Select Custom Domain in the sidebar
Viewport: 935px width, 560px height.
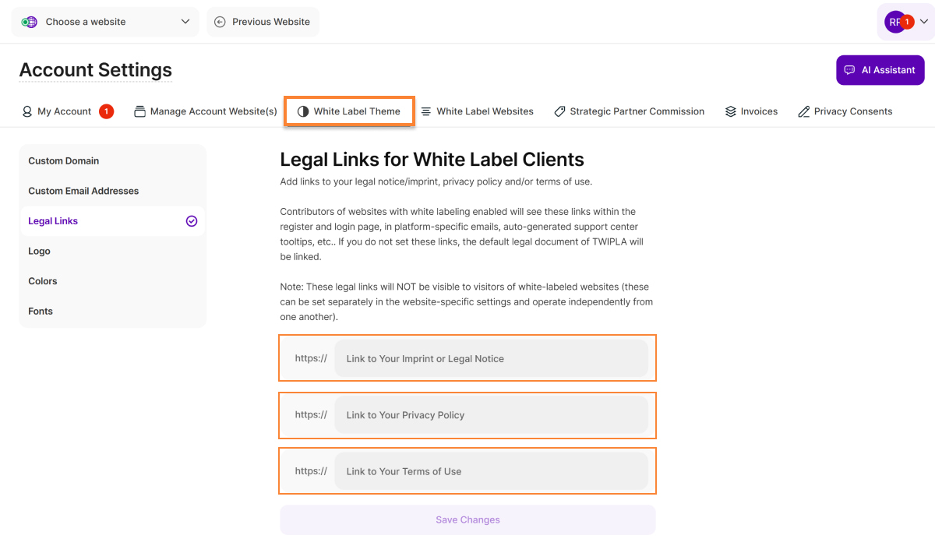(x=64, y=161)
